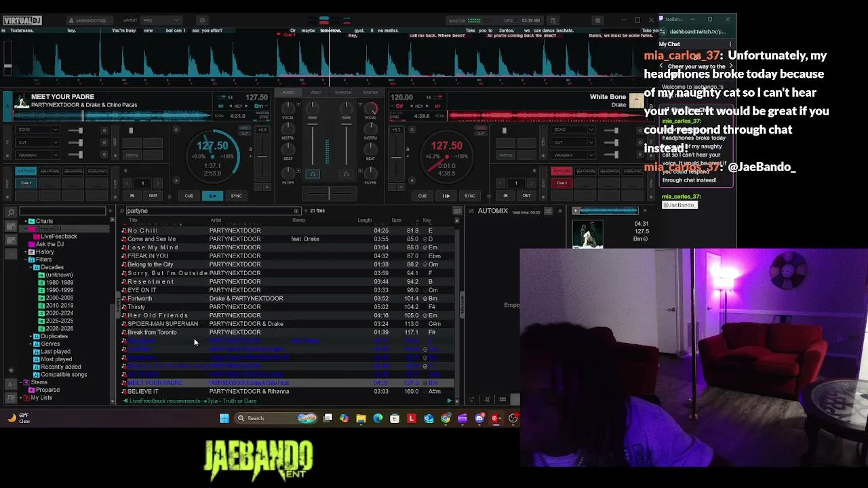Select HOTCUES pad mode on right deck
This screenshot has width=868, height=488.
(x=561, y=171)
